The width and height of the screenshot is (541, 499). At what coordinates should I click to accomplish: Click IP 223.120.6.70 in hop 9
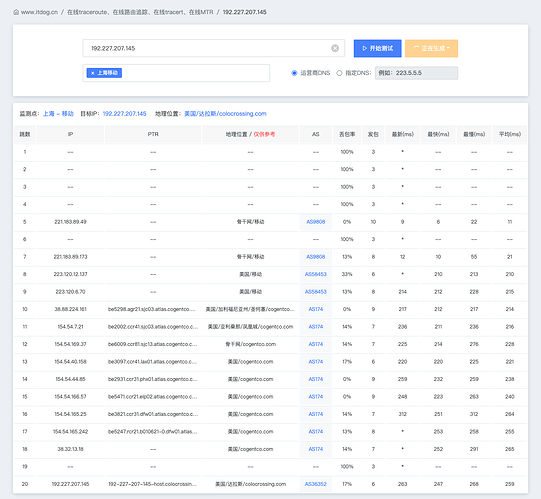pos(70,292)
